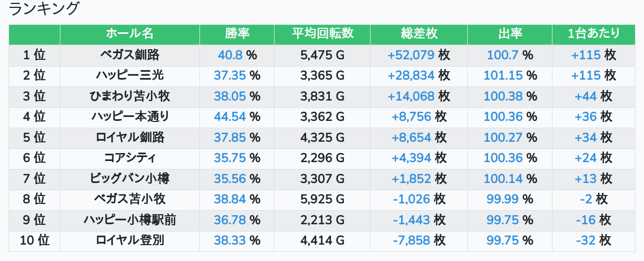Open the 40.8 win rate link
This screenshot has height=261, width=644.
[x=230, y=55]
